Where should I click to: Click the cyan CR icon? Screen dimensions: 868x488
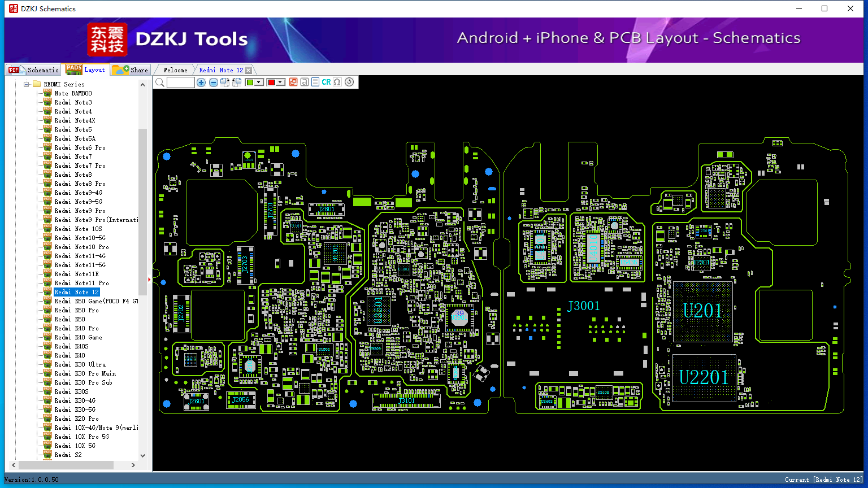[x=326, y=82]
